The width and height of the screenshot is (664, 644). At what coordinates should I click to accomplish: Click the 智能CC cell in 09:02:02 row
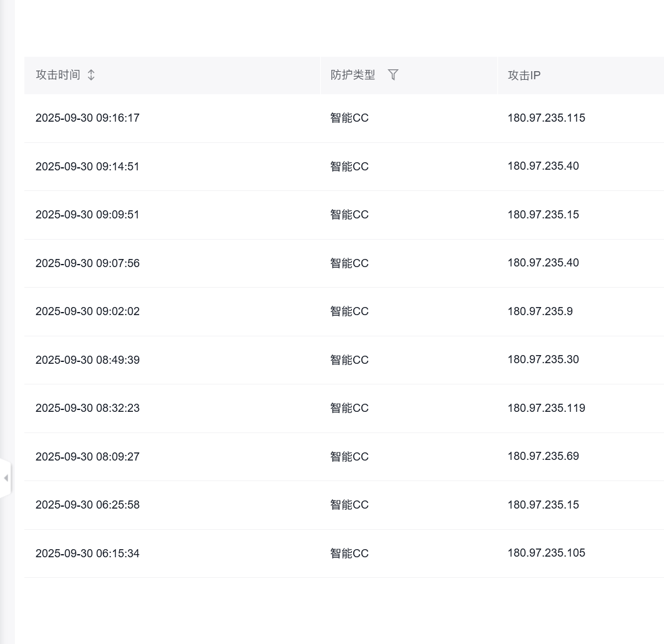[349, 311]
